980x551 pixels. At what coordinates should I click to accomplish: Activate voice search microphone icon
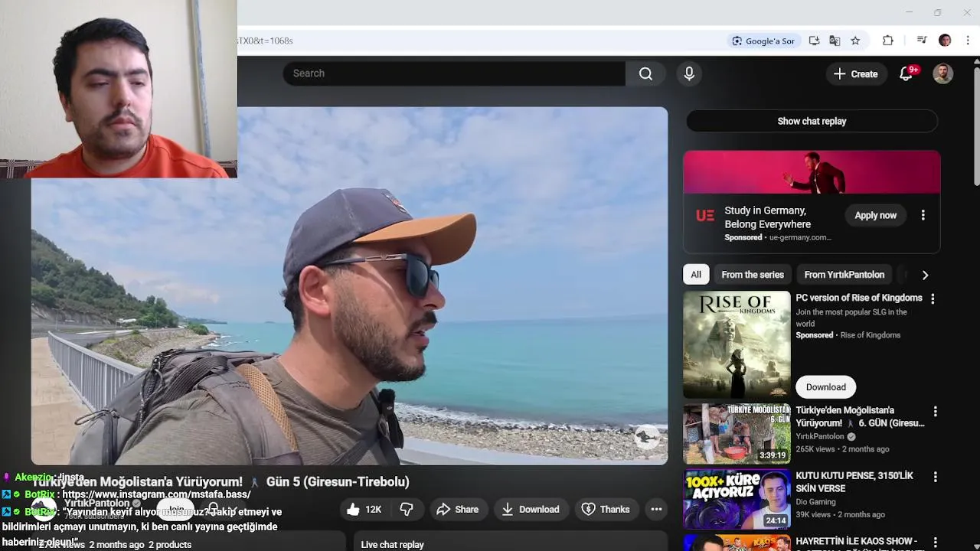689,73
